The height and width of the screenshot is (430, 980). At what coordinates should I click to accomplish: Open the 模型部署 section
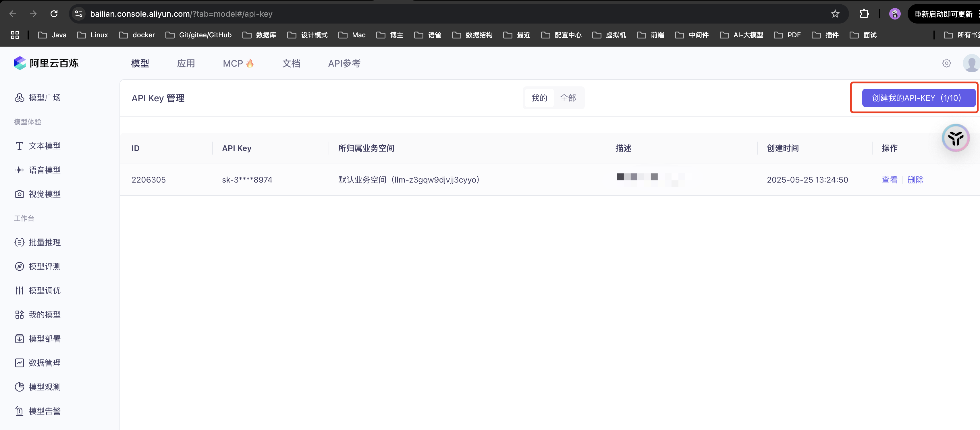(45, 338)
